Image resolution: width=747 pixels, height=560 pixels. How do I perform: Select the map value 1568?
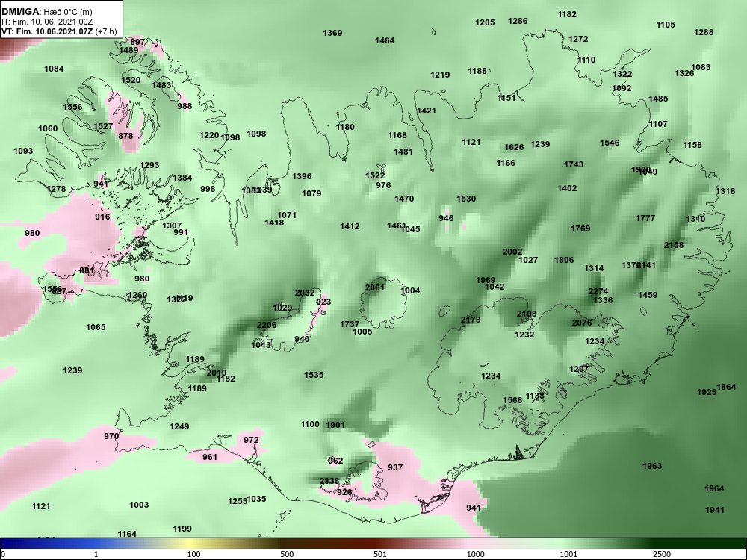[512, 400]
